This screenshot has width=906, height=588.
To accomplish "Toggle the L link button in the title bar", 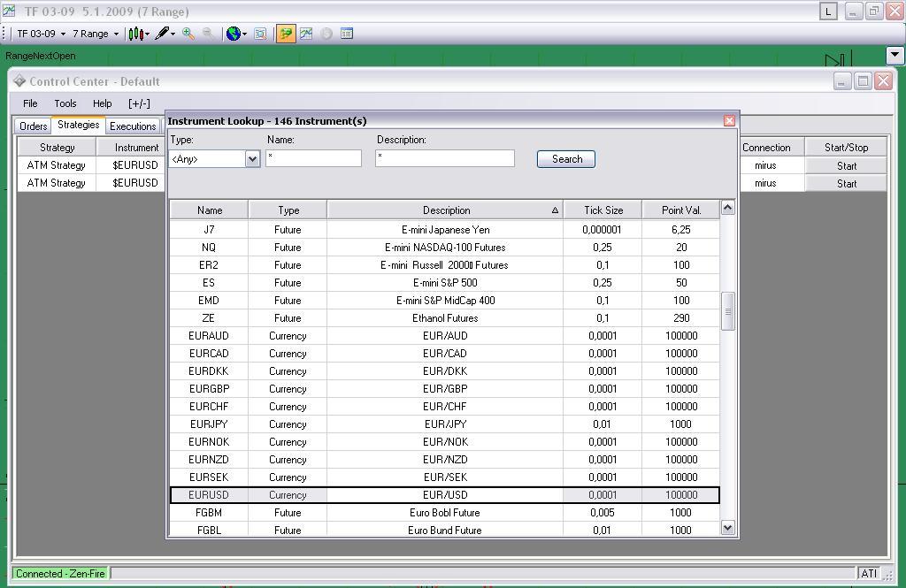I will coord(828,11).
